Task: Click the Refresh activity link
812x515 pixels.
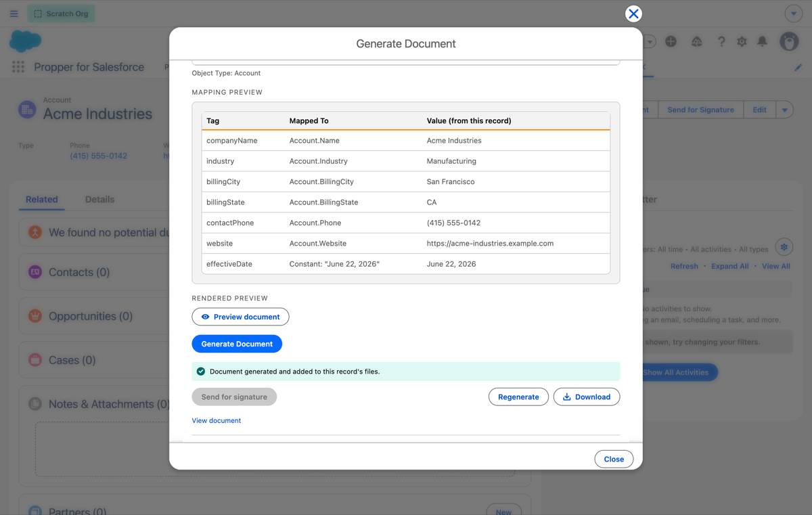Action: point(684,266)
